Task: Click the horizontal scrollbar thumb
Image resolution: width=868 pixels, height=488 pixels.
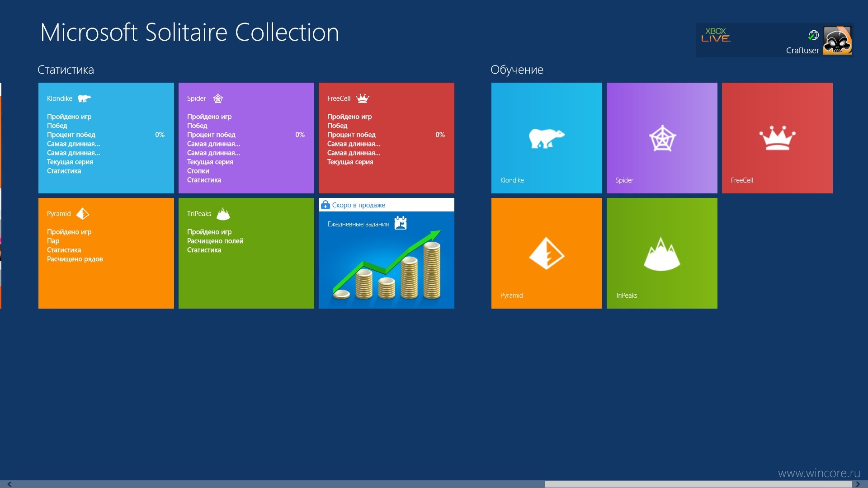Action: coord(698,484)
